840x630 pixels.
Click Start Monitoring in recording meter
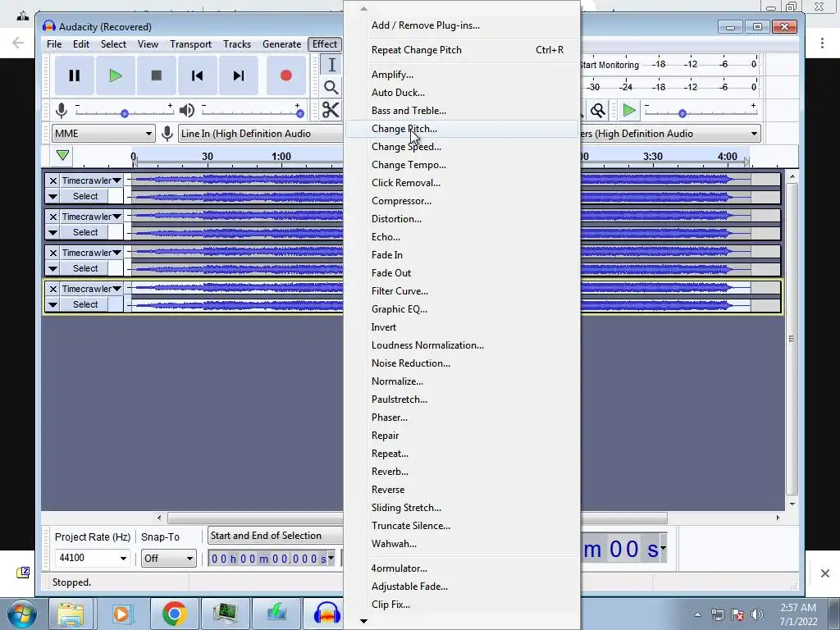pos(609,65)
